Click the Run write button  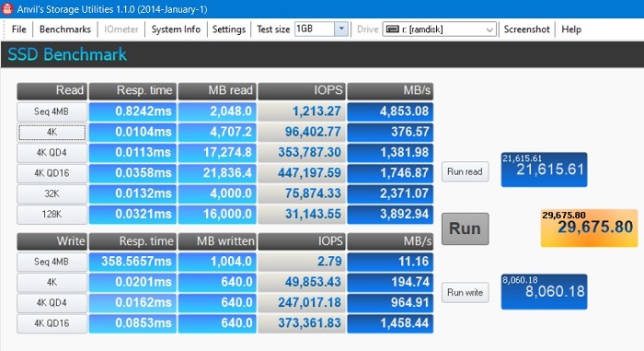coord(465,293)
